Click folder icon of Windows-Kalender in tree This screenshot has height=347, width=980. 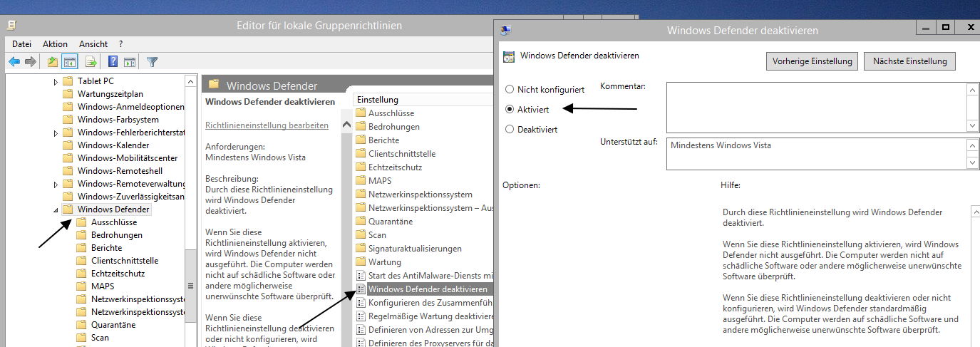[x=68, y=145]
